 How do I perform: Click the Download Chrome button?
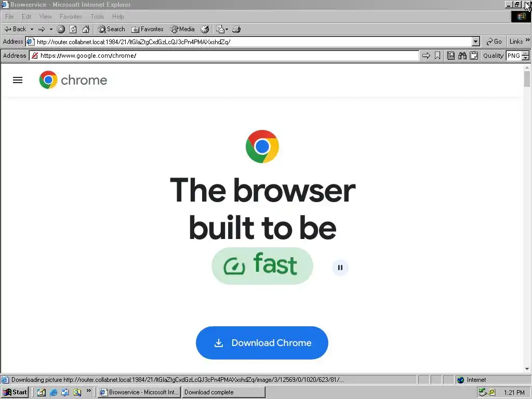pos(262,343)
